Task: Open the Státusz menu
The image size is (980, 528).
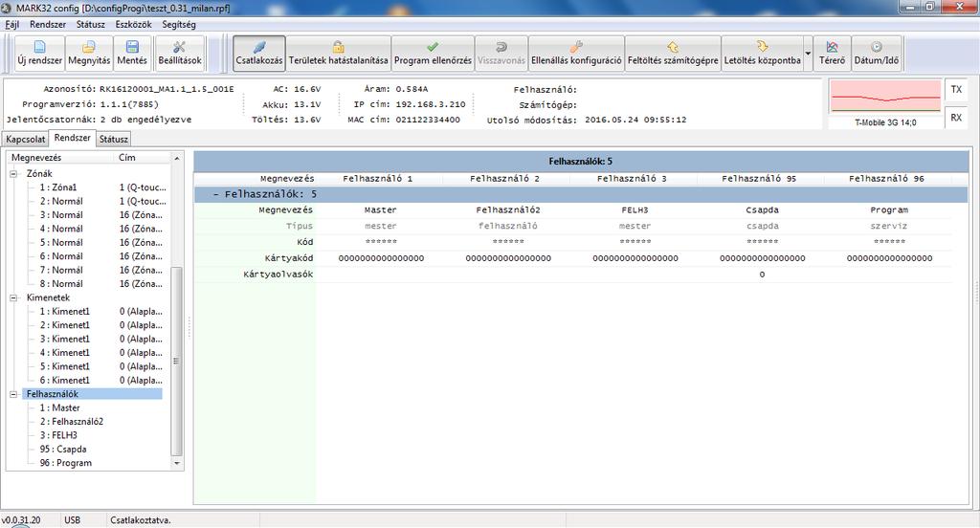Action: (x=91, y=24)
